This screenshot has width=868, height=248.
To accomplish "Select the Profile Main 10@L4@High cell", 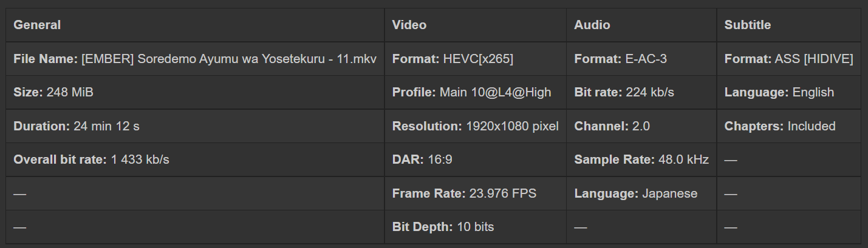I will [471, 92].
